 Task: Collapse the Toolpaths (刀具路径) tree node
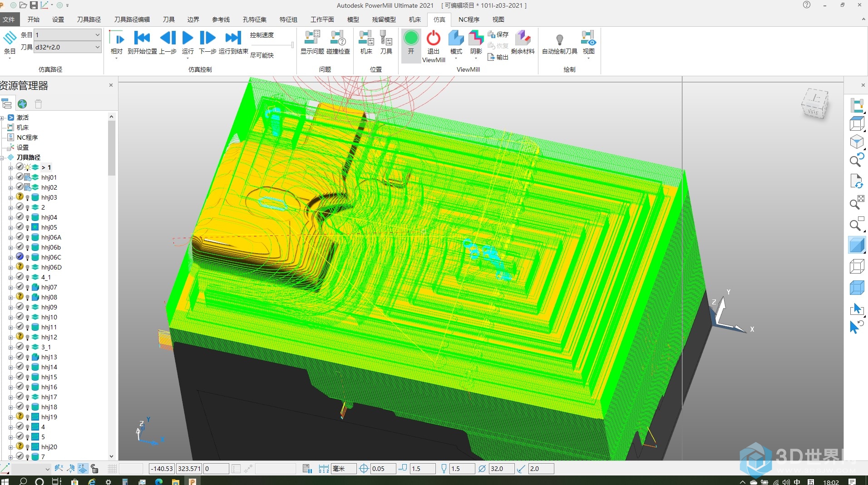click(x=3, y=158)
